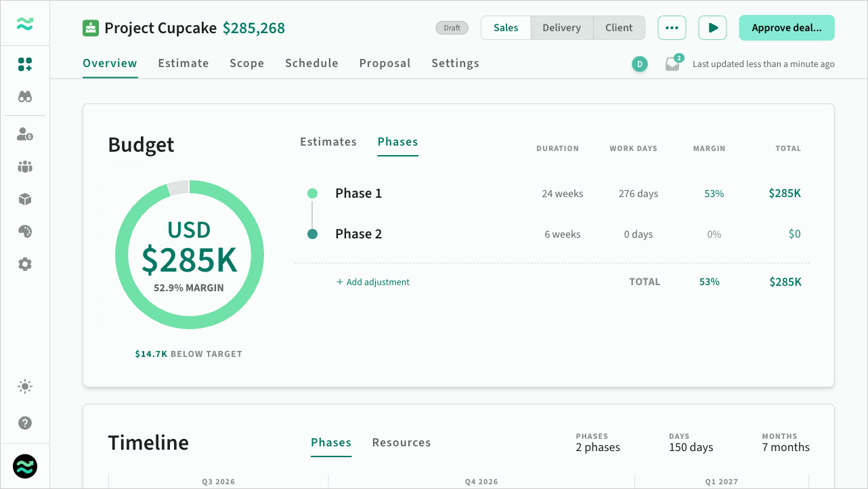Open the gear settings icon in sidebar
868x489 pixels.
tap(25, 264)
